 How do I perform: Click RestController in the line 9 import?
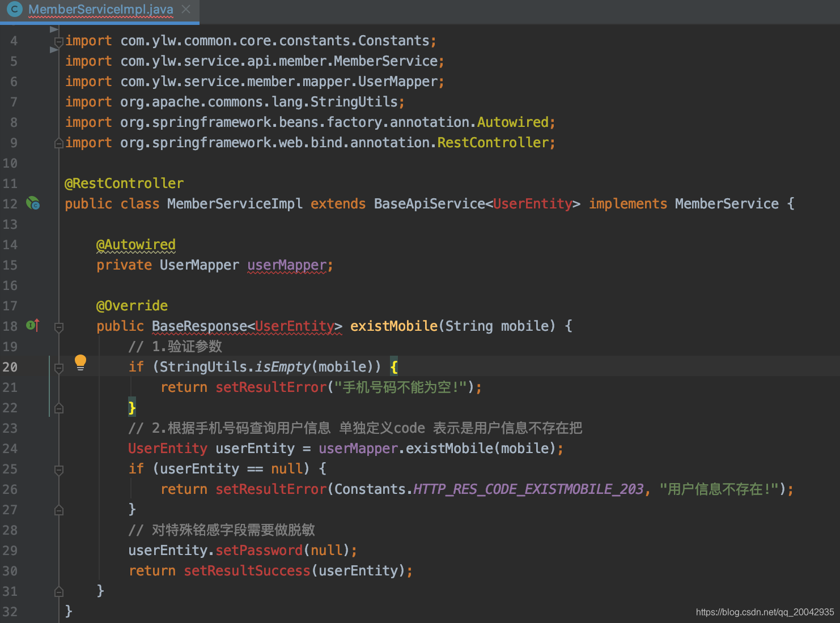[493, 143]
